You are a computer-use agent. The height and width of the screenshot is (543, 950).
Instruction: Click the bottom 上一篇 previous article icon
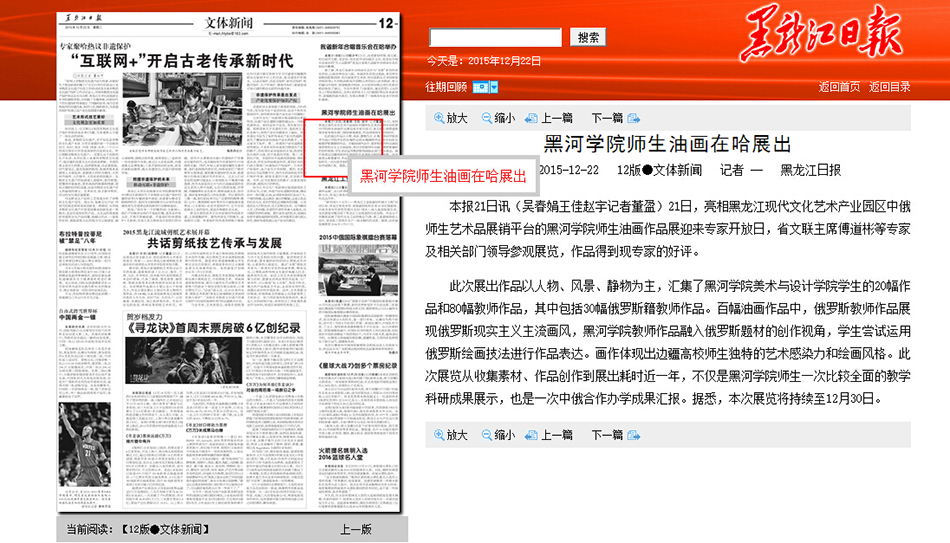coord(531,435)
